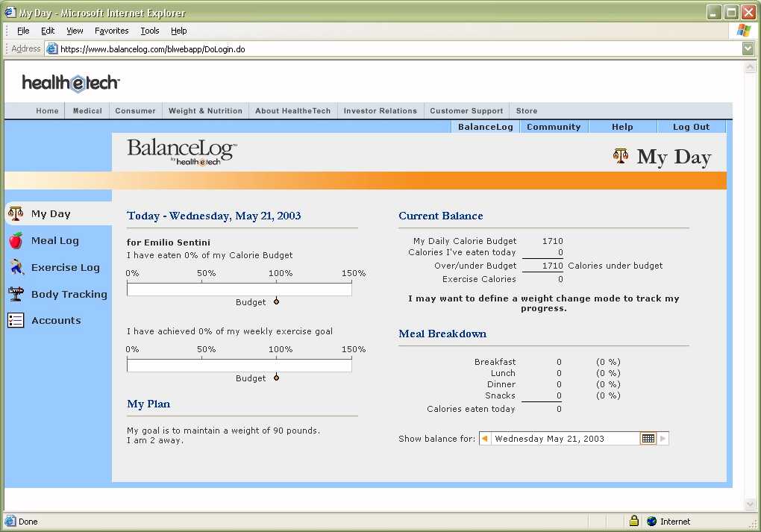Click the calorie budget marker on progress bar
Viewport: 761px width, 532px height.
(276, 301)
